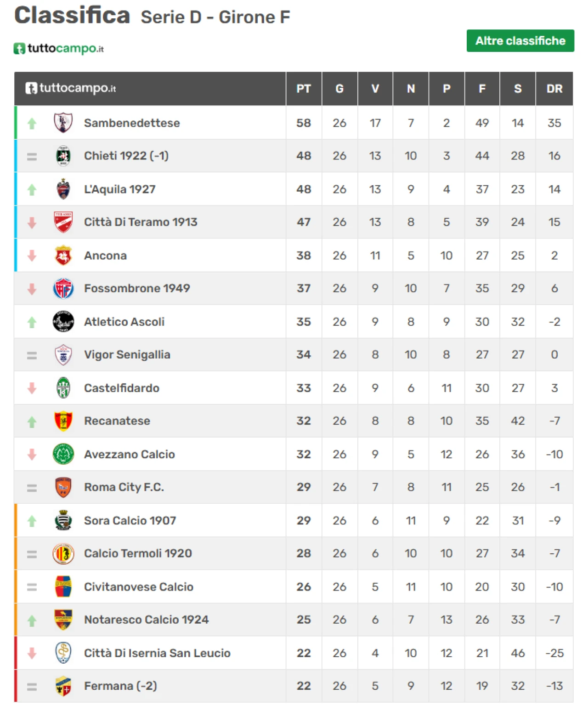This screenshot has width=588, height=705.
Task: Open the Altre classifiche button
Action: [x=520, y=41]
